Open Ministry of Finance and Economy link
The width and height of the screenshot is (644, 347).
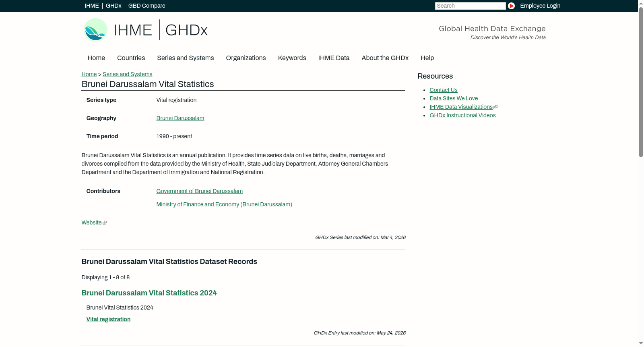224,204
